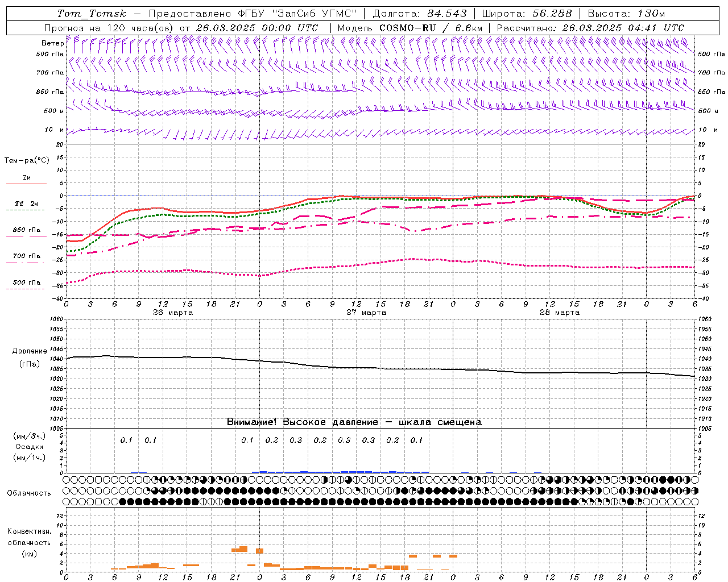This screenshot has height=582, width=728.
Task: Click the 'Конвективн.' convective cloud label
Action: (29, 531)
